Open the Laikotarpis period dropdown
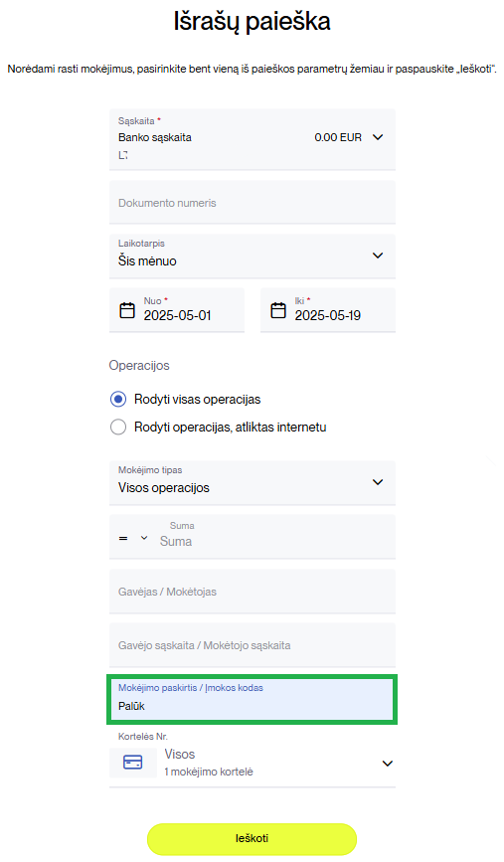504x862 pixels. coord(252,256)
